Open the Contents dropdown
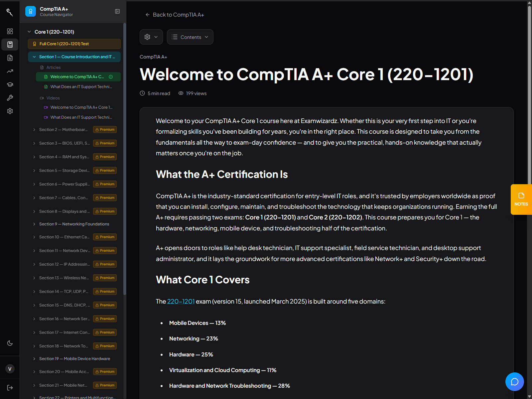 coord(190,37)
